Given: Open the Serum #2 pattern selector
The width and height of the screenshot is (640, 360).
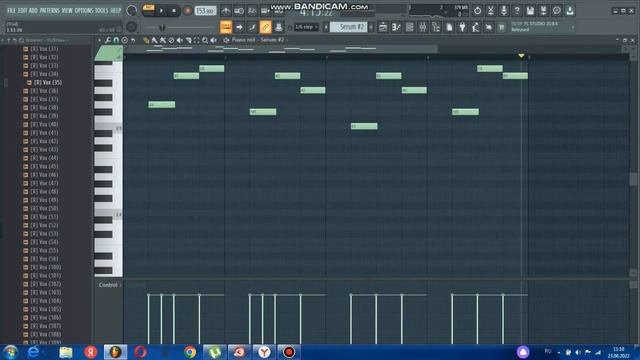Looking at the screenshot, I should pyautogui.click(x=349, y=27).
